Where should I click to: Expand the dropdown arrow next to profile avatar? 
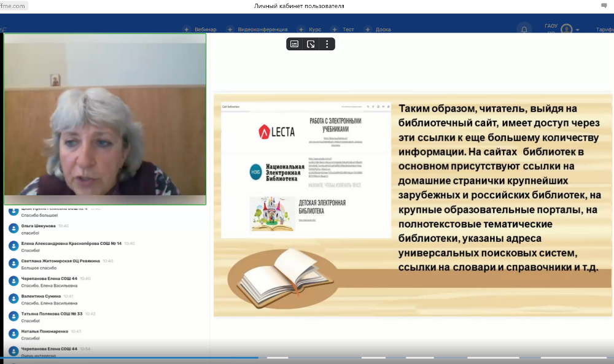(x=577, y=29)
